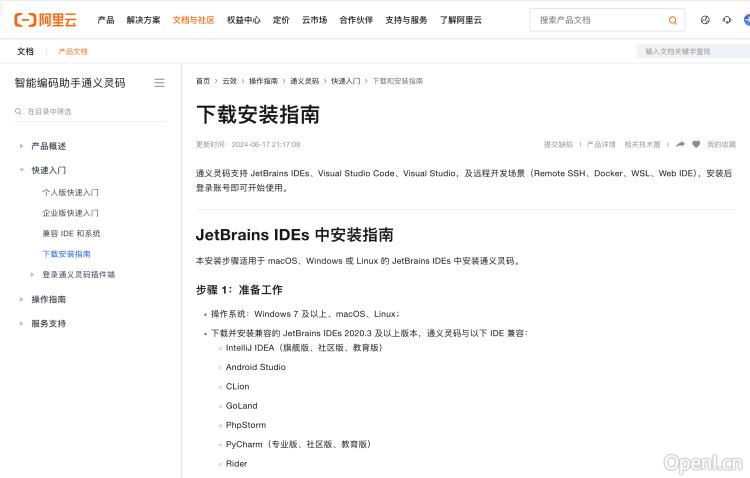
Task: Click the Android Studio list item
Action: (255, 367)
